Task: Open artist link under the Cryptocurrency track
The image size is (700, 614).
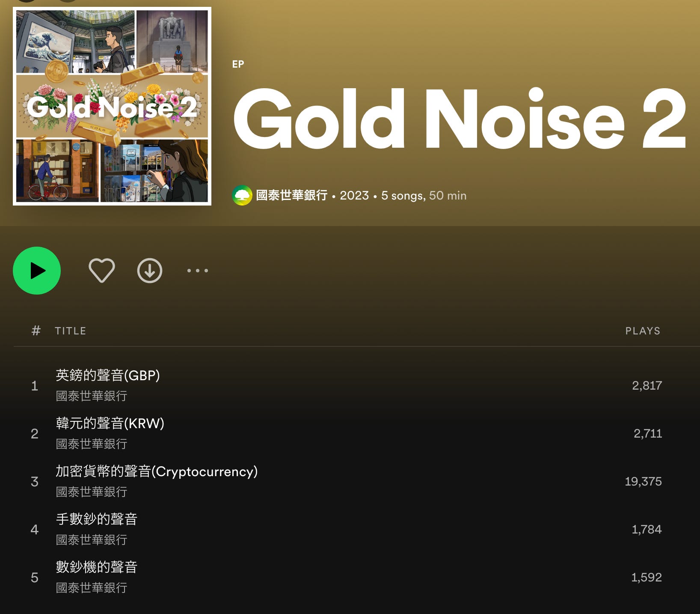Action: (92, 492)
